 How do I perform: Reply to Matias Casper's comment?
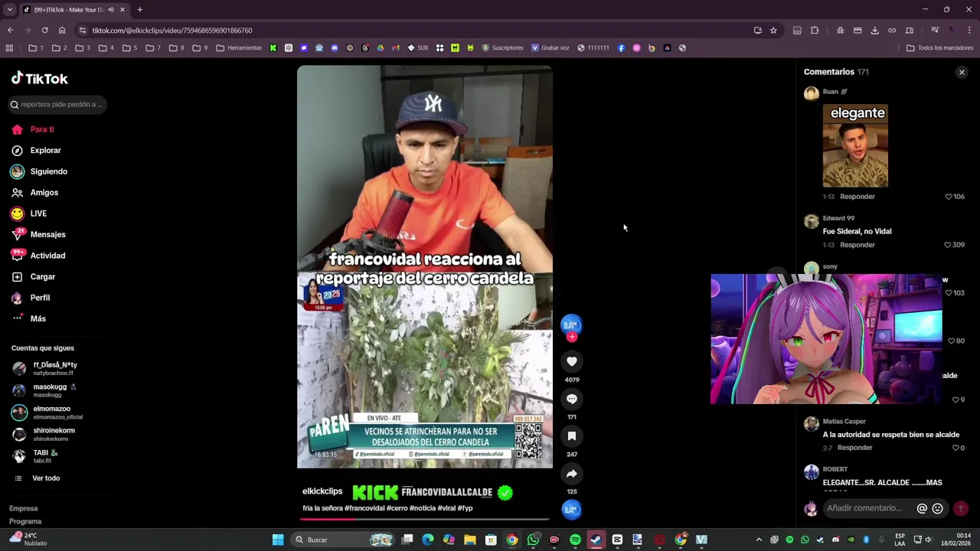[854, 448]
